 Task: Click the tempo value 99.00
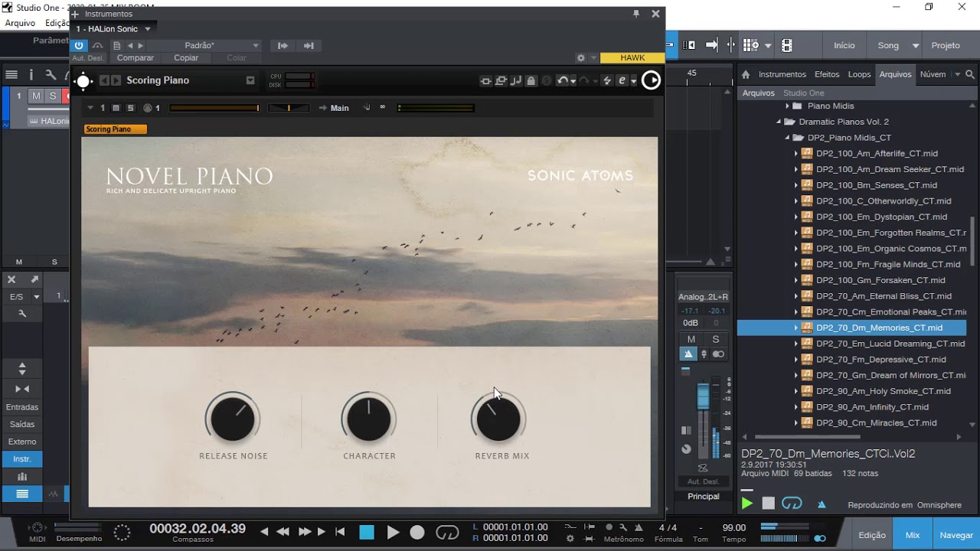(x=733, y=528)
